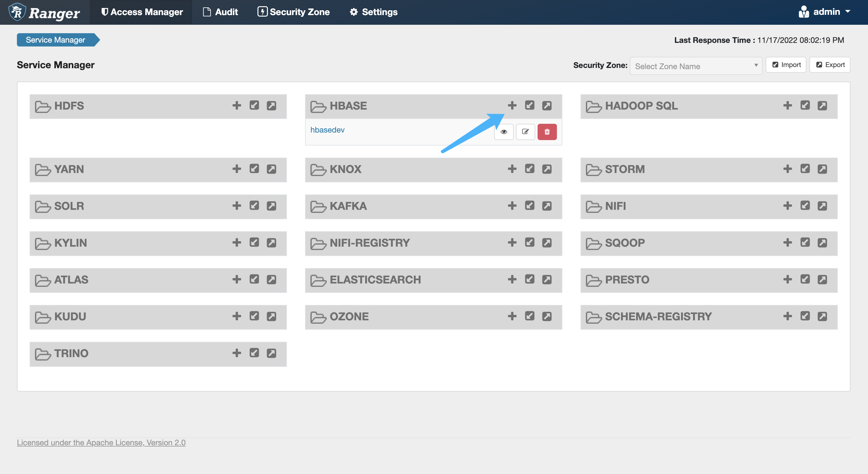The image size is (868, 474).
Task: Add a new NIFI-REGISTRY service
Action: [512, 242]
